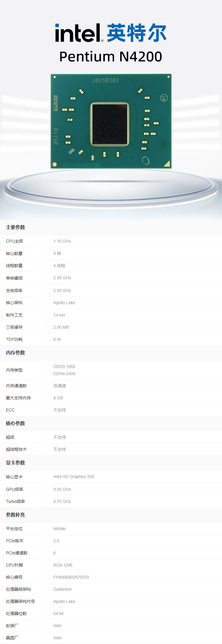The image size is (222, 644).
Task: Click the 0.20 GHz GPU频率 value
Action: point(62,489)
